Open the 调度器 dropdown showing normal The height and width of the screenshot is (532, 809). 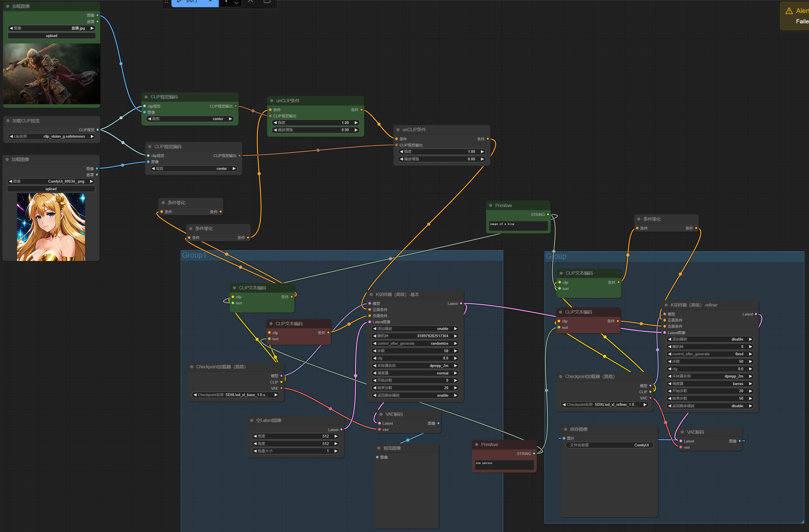tap(415, 373)
